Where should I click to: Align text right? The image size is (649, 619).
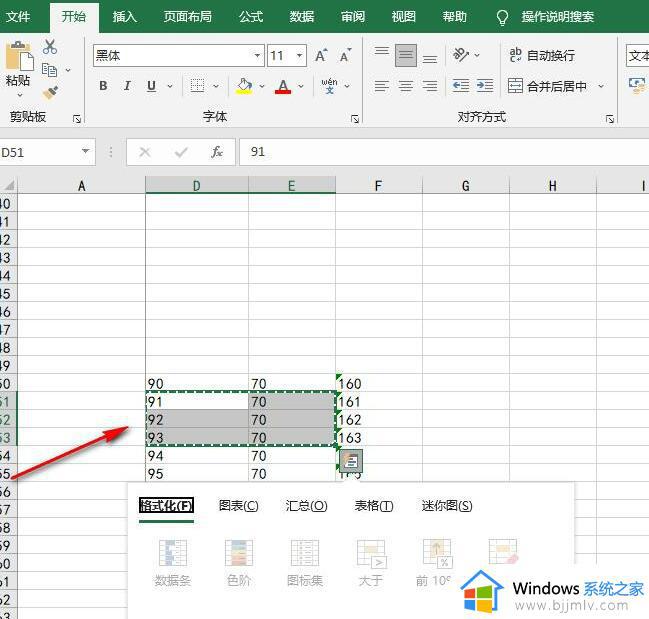tap(430, 86)
